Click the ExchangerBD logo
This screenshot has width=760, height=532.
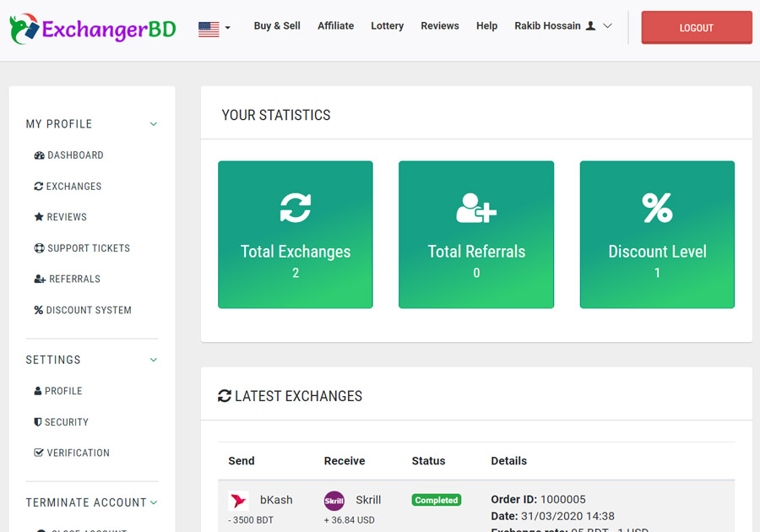pos(93,30)
